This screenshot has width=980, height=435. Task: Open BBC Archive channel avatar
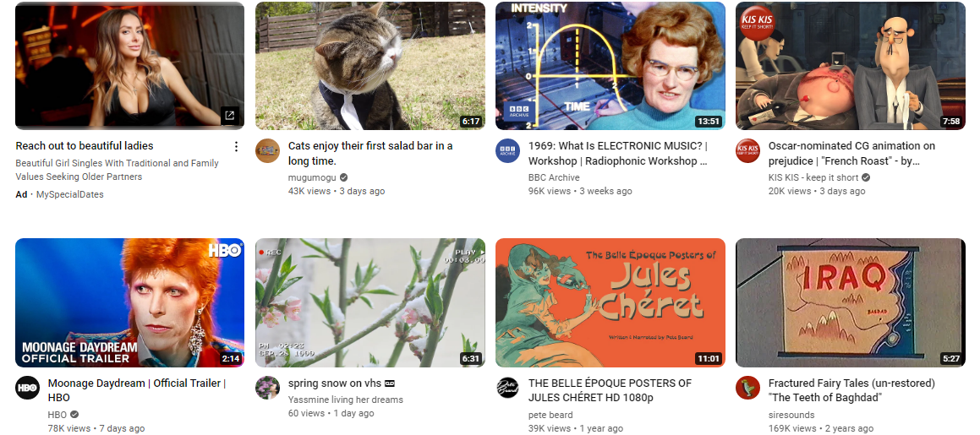[x=507, y=151]
